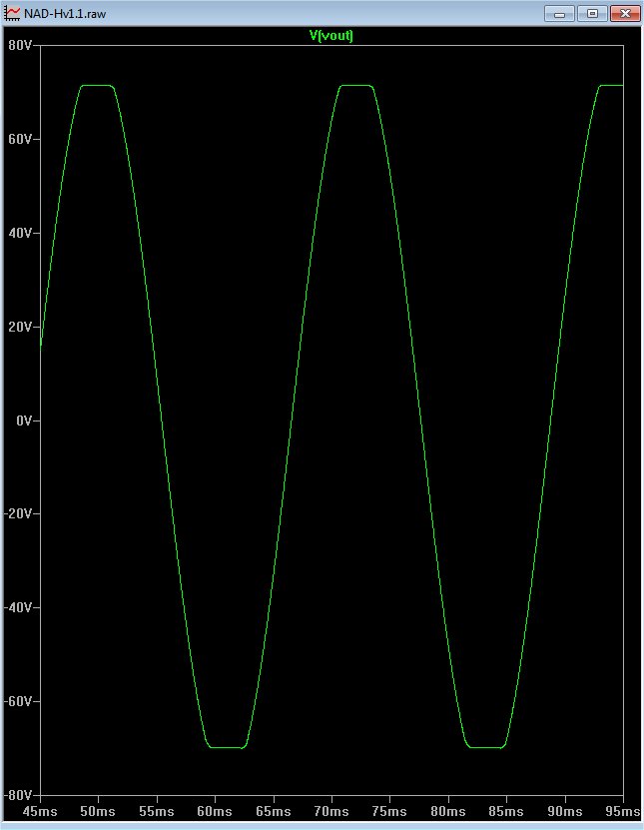The width and height of the screenshot is (644, 830).
Task: Click the 55ms time axis label
Action: [x=157, y=811]
